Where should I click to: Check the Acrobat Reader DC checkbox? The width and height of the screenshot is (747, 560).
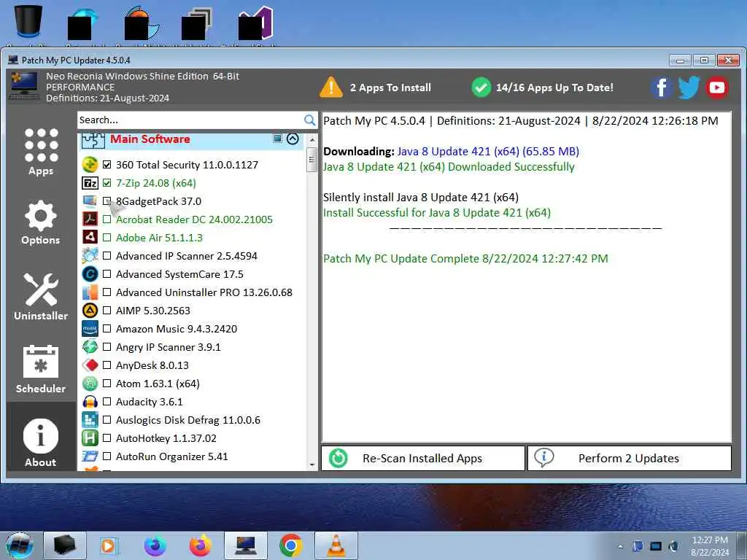pyautogui.click(x=107, y=219)
